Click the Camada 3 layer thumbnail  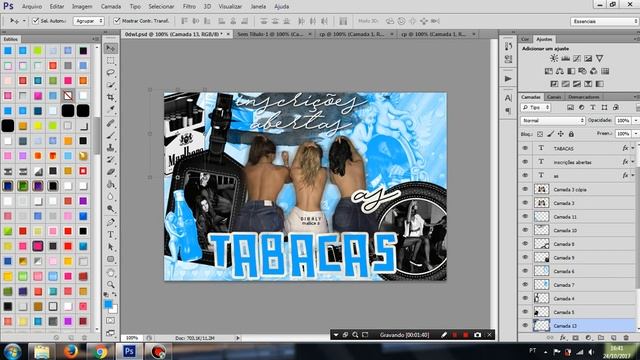click(x=542, y=203)
